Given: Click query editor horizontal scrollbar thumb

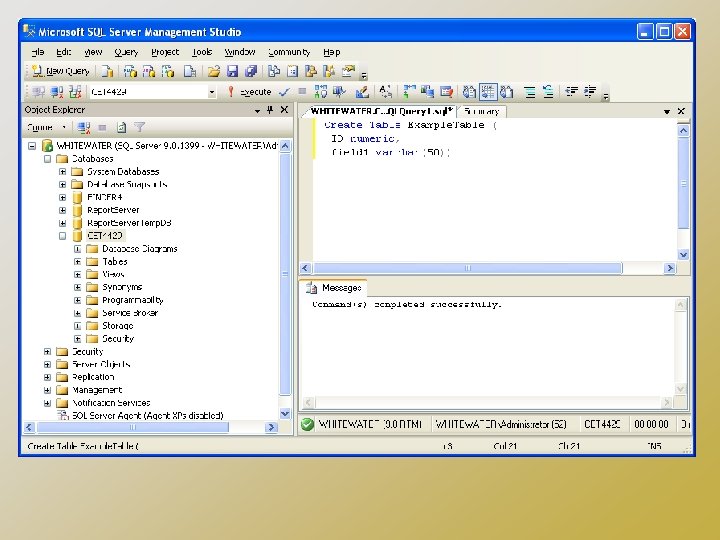Looking at the screenshot, I should click(467, 268).
